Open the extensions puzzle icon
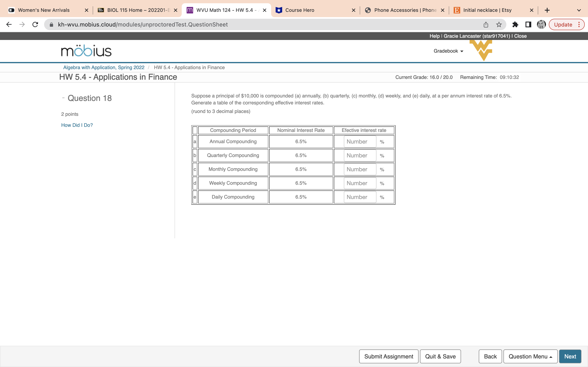The width and height of the screenshot is (588, 367). click(515, 24)
